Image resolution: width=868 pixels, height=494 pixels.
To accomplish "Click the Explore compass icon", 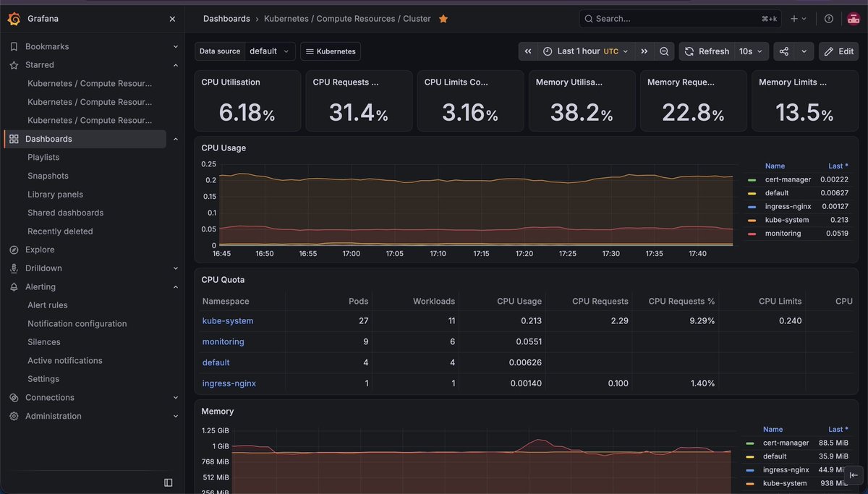I will tap(14, 250).
